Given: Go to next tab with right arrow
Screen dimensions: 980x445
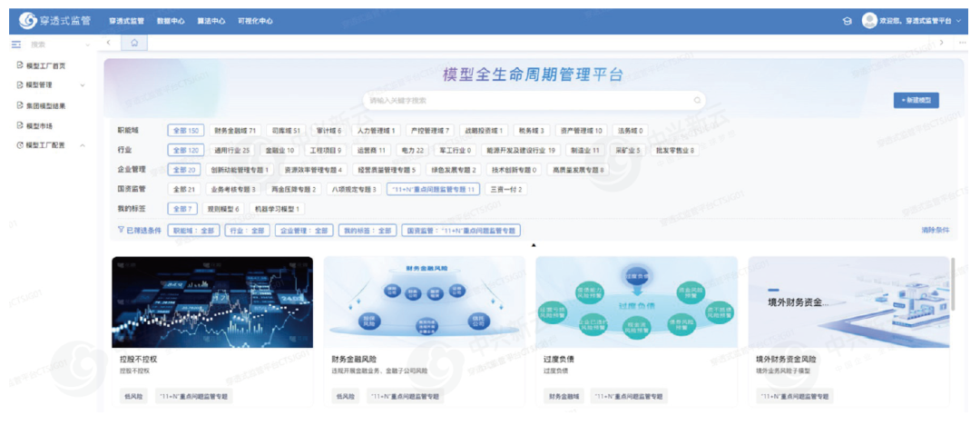Looking at the screenshot, I should click(x=942, y=43).
